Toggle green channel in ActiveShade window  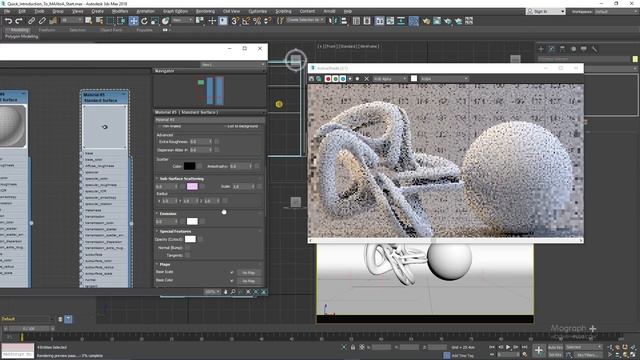point(335,79)
